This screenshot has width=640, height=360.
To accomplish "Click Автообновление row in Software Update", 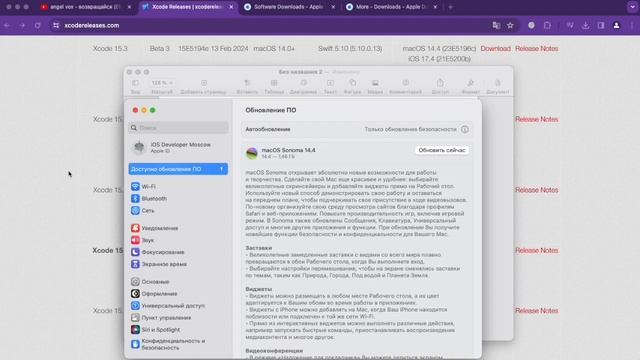I will 357,129.
